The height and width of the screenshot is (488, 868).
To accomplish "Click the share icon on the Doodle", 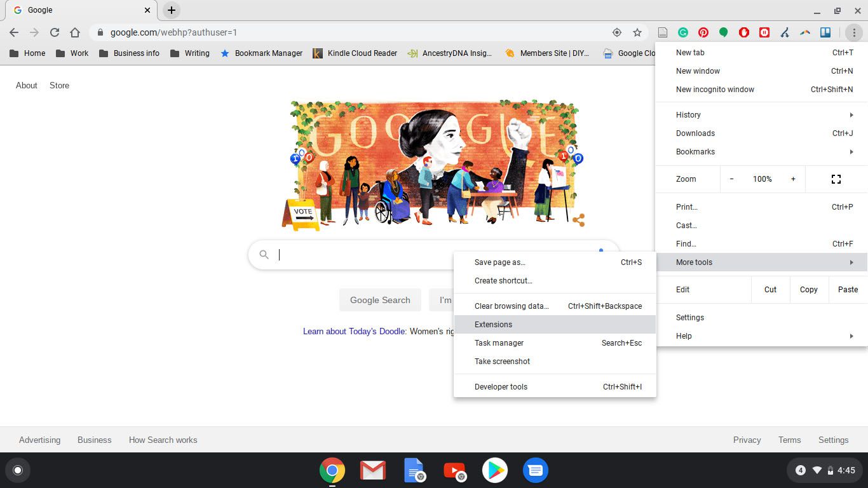I will 578,220.
